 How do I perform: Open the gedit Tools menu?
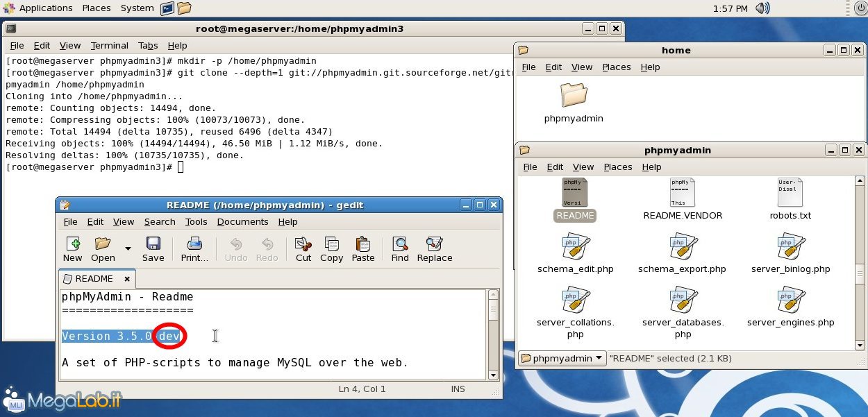(x=196, y=222)
